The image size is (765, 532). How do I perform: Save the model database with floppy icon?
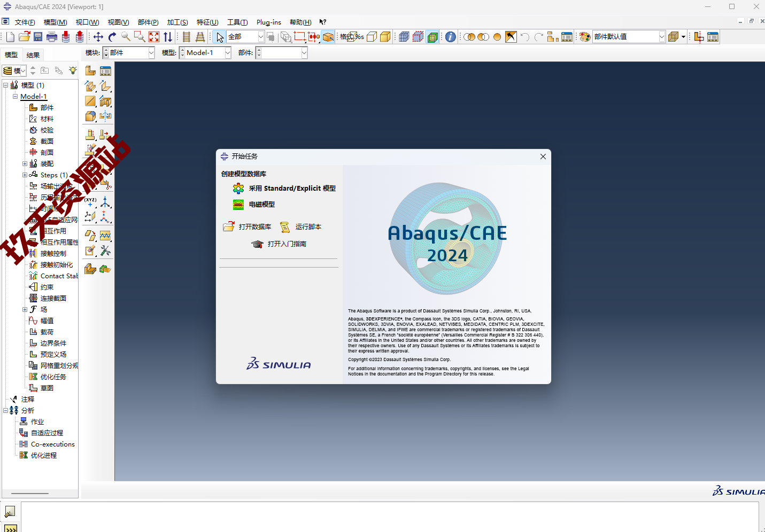(38, 37)
